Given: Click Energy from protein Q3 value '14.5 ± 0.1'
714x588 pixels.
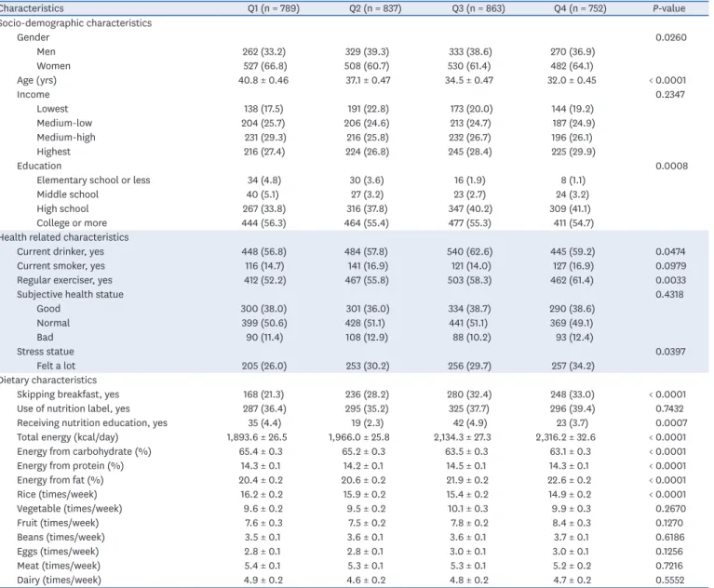Looking at the screenshot, I should (x=466, y=466).
